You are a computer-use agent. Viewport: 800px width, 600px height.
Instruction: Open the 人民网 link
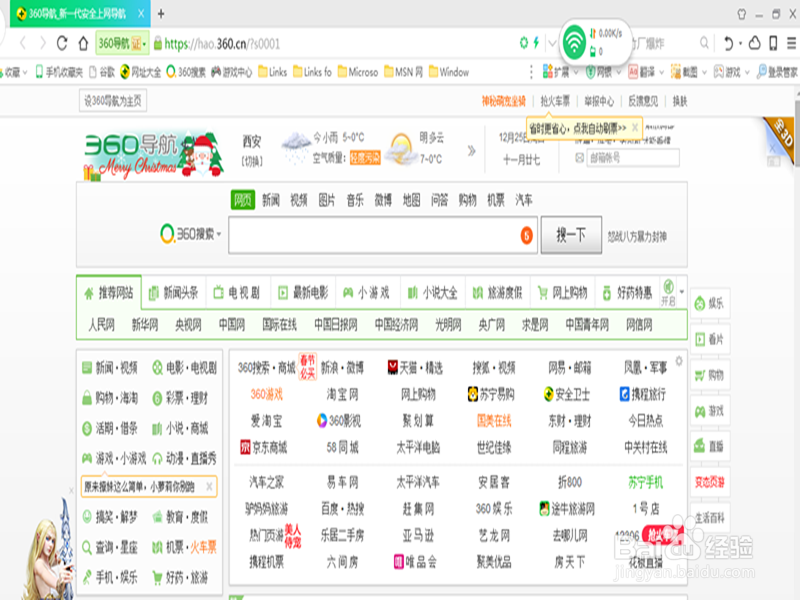[102, 325]
